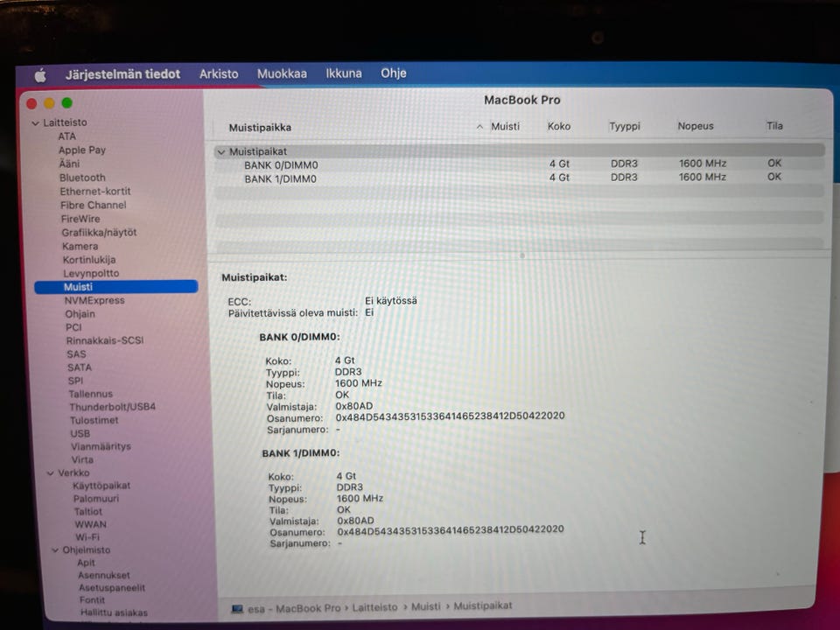Viewport: 840px width, 630px height.
Task: Select Tallennus in sidebar
Action: [90, 395]
